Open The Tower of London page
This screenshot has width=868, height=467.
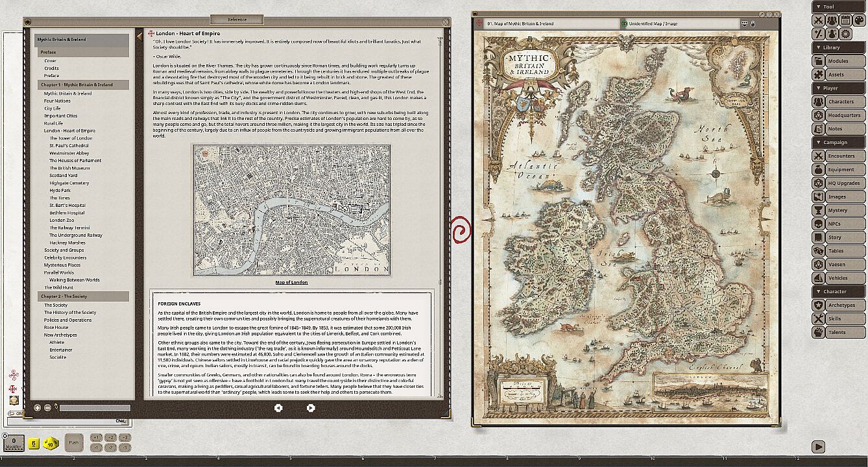[71, 138]
